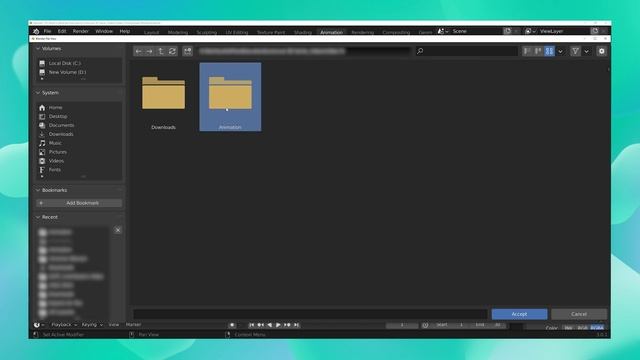640x360 pixels.
Task: Open the ViewLayer selector dropdown icon
Action: [530, 31]
